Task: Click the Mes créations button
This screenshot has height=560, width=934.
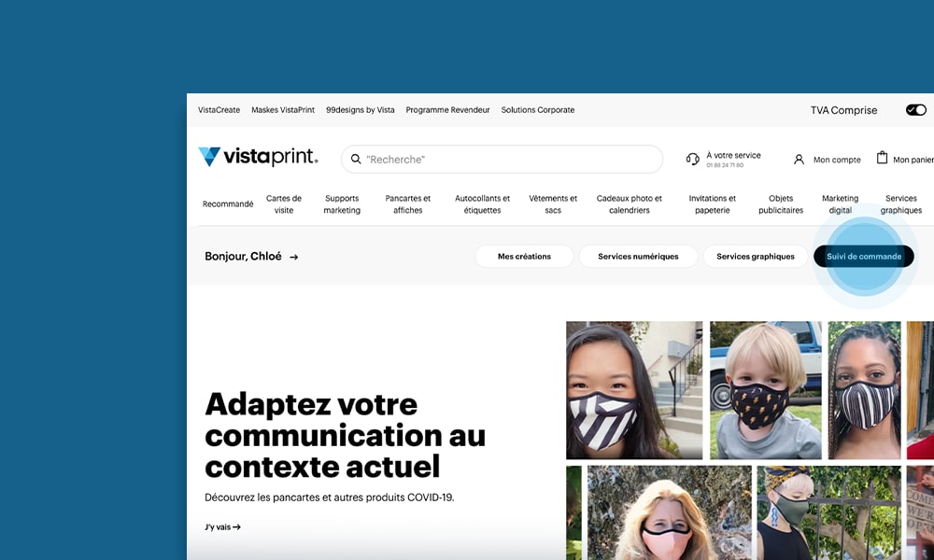Action: [524, 257]
